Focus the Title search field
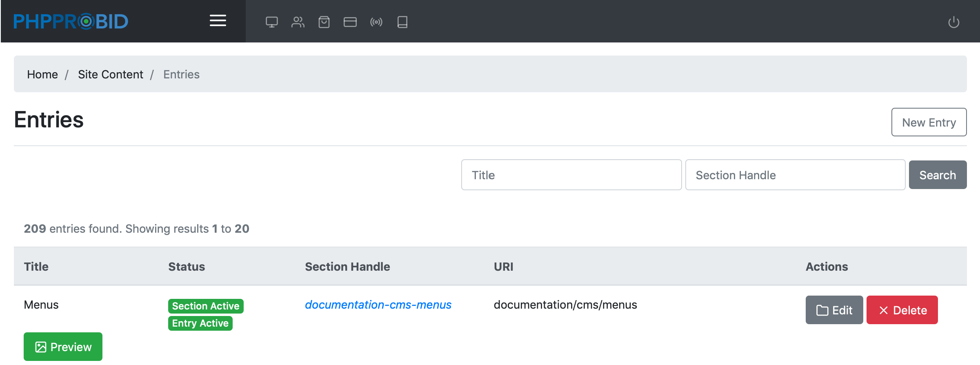This screenshot has height=365, width=980. pyautogui.click(x=571, y=175)
